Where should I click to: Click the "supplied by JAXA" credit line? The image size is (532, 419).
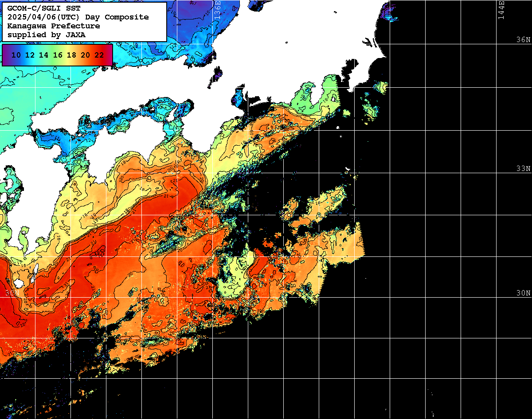(x=46, y=35)
